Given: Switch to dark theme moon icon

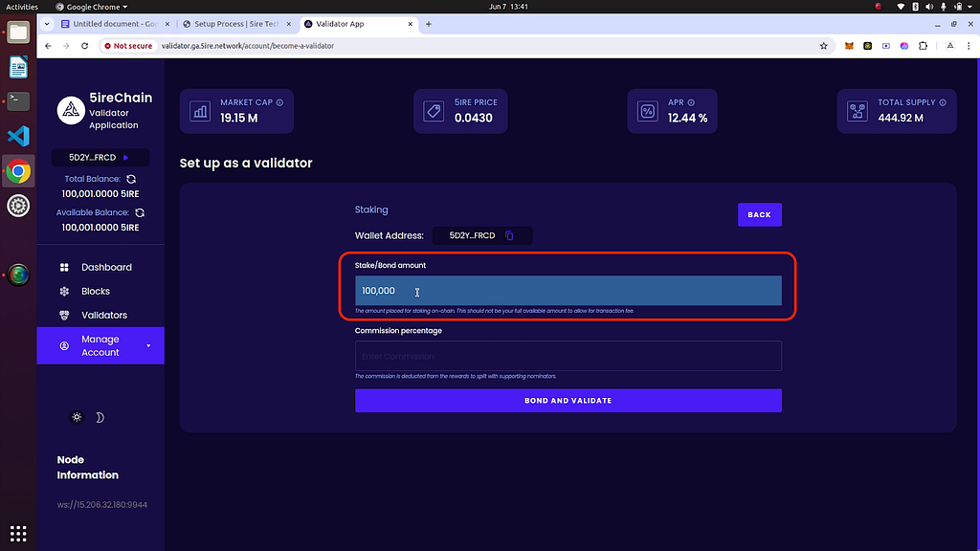Looking at the screenshot, I should tap(100, 417).
